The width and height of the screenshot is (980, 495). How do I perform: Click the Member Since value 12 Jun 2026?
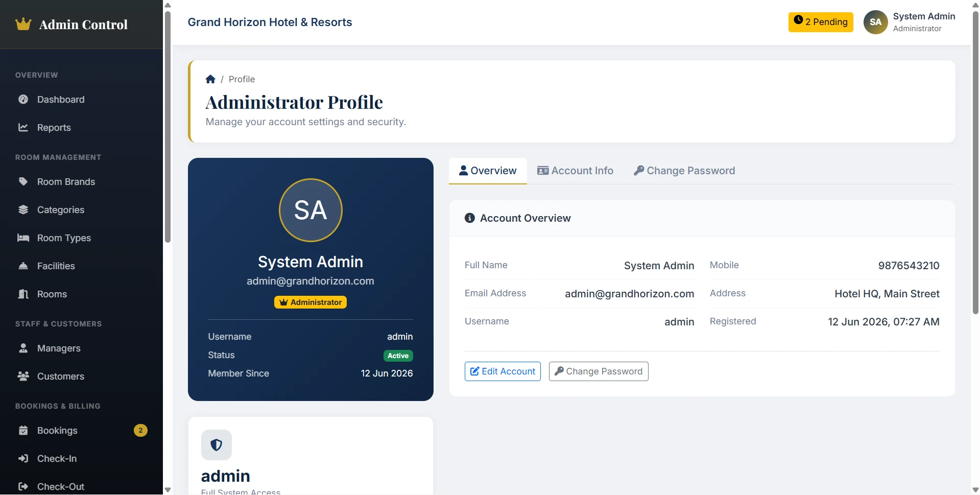pos(387,373)
